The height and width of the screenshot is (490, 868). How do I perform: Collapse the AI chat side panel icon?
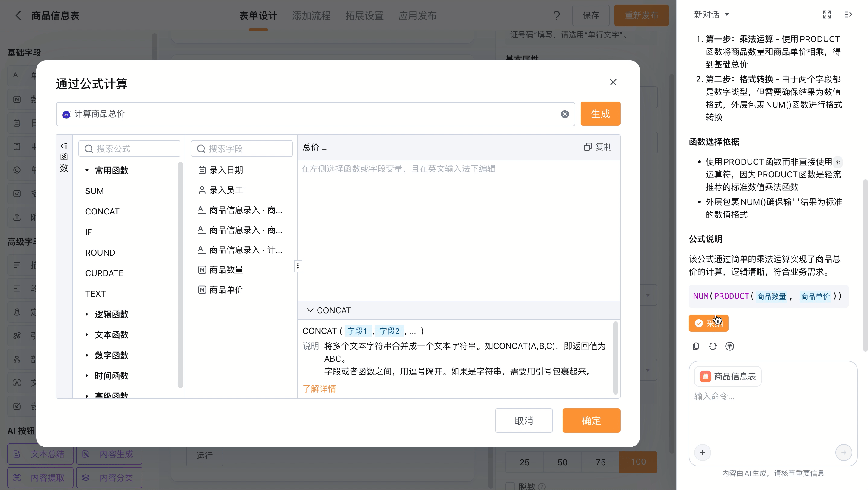(x=848, y=15)
